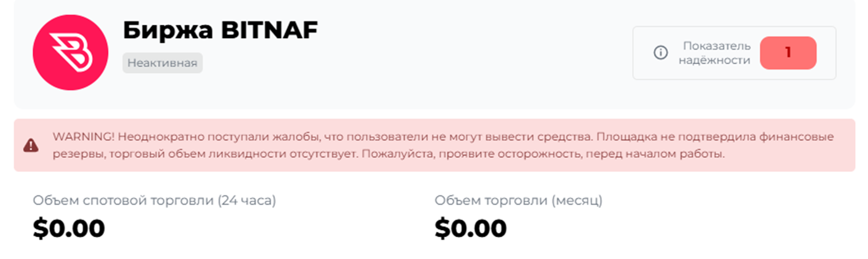Click the info icon beside Показатель надёжности

click(661, 53)
